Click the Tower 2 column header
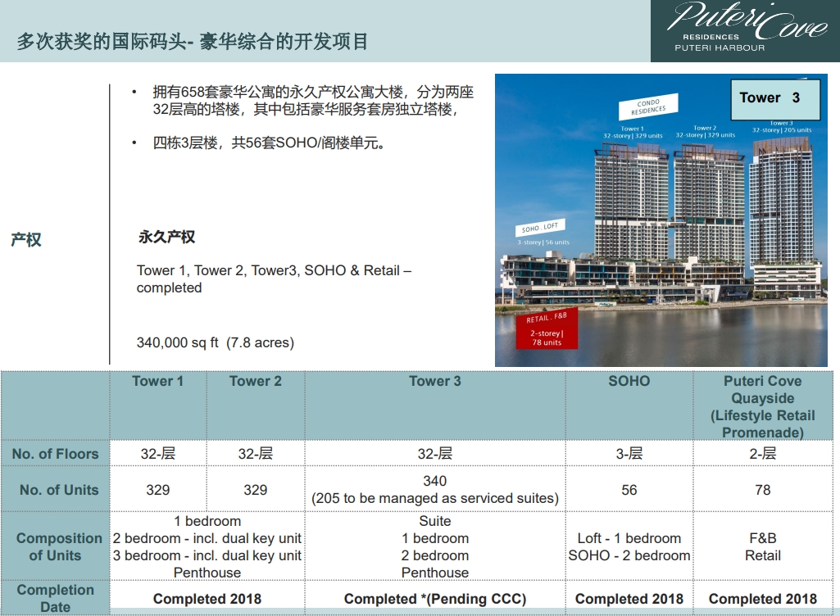The image size is (840, 616). tap(255, 381)
